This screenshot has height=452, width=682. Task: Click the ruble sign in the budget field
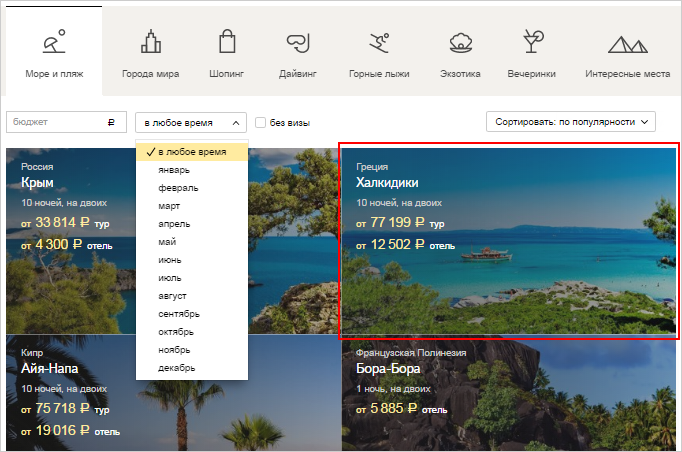[111, 122]
